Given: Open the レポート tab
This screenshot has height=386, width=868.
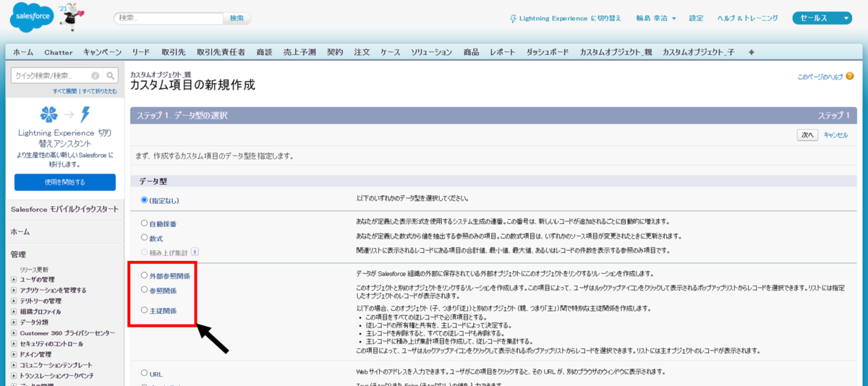Looking at the screenshot, I should [x=503, y=52].
